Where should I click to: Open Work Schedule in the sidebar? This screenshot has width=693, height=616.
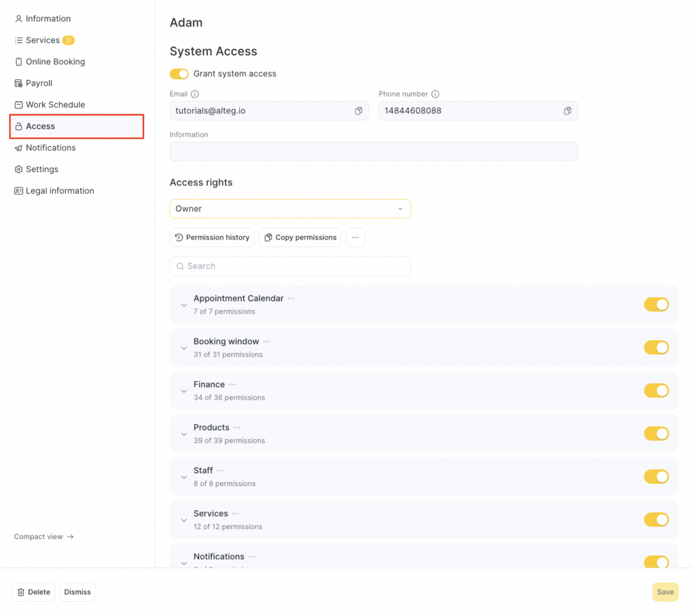pos(55,105)
